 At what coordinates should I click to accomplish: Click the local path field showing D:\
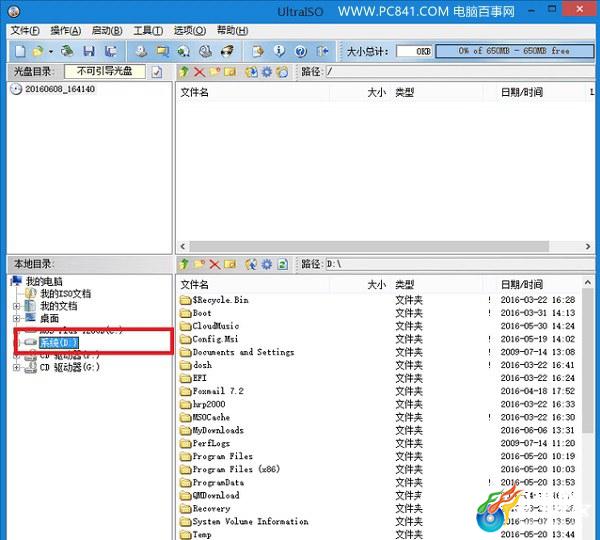coord(461,264)
